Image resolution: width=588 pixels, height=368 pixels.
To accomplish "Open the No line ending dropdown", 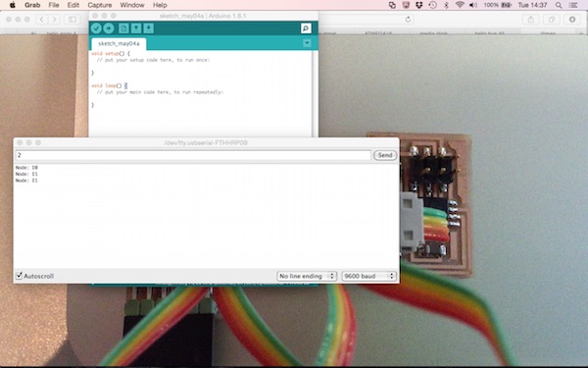I will 307,276.
